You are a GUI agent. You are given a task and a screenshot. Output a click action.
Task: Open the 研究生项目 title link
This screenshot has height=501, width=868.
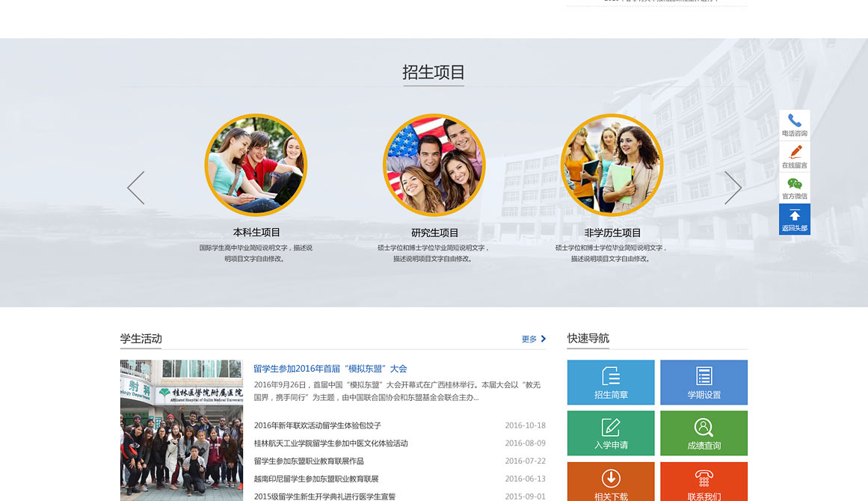(434, 233)
